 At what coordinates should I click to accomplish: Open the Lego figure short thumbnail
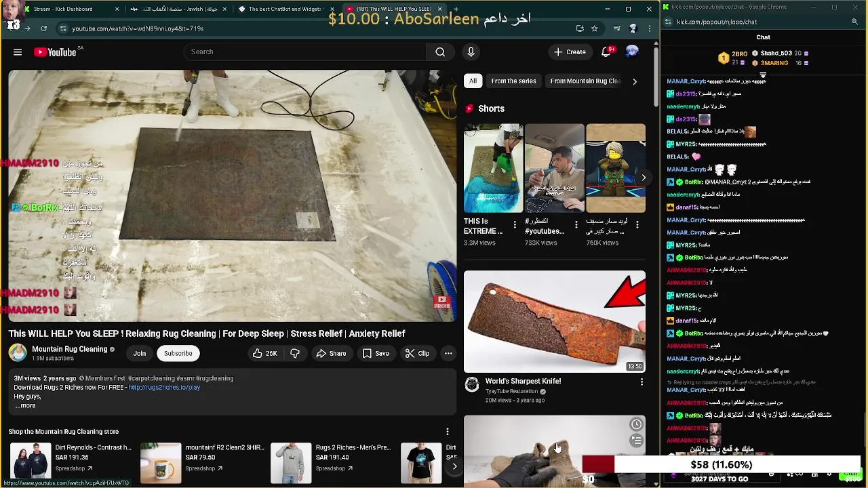(616, 168)
